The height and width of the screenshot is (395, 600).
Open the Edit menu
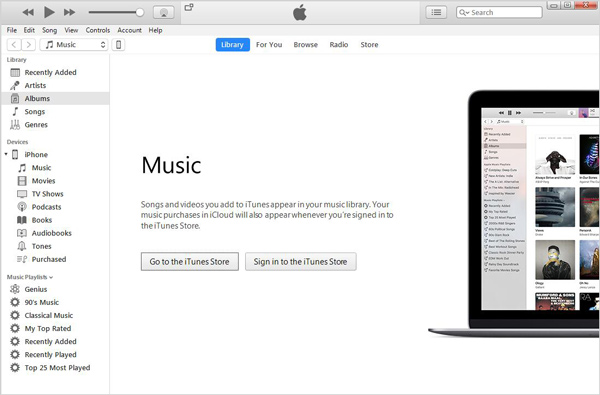(x=29, y=30)
